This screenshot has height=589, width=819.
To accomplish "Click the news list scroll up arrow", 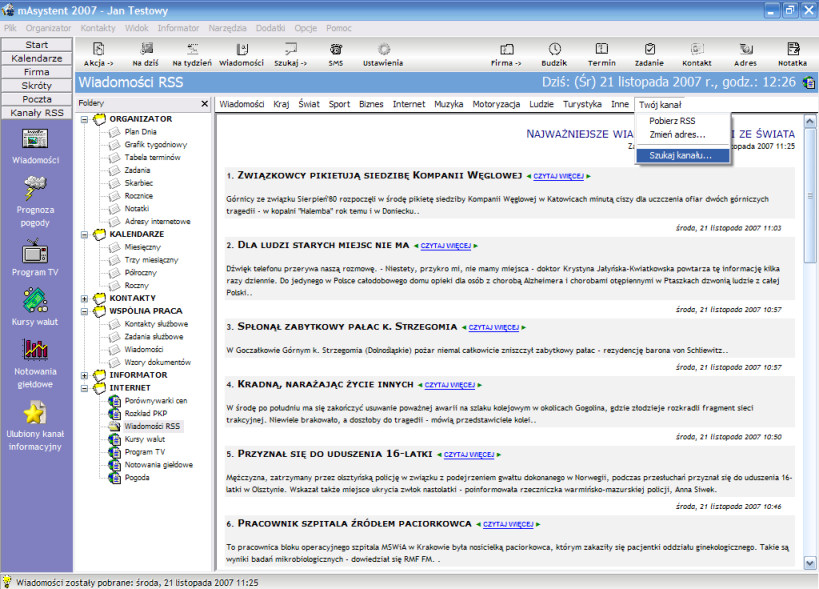I will click(x=810, y=122).
